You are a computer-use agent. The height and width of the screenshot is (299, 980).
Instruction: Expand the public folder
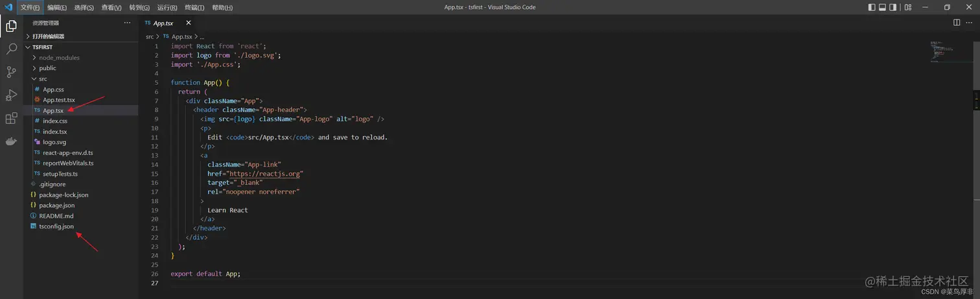(x=81, y=68)
